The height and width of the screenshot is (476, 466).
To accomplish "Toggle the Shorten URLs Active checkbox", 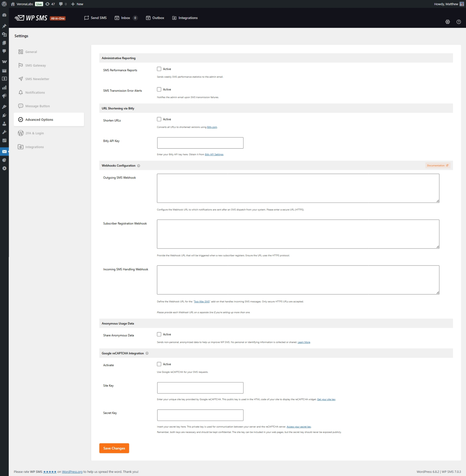I will tap(159, 119).
